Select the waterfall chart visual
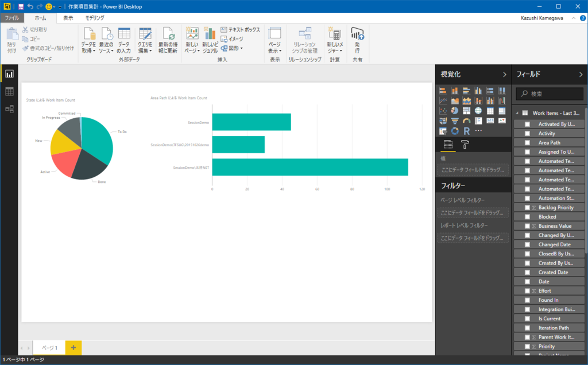Screen dimensions: 588x365 502,101
